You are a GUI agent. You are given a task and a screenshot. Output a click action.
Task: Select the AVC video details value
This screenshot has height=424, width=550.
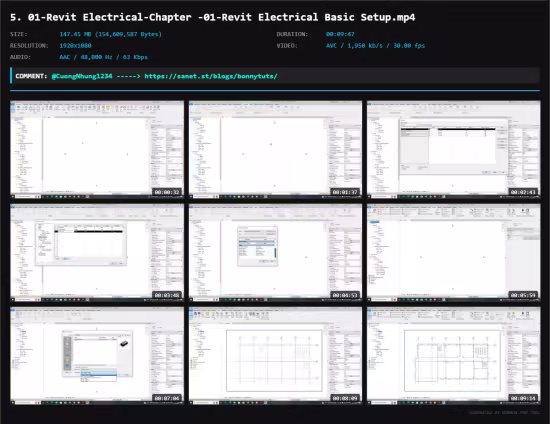[x=375, y=46]
